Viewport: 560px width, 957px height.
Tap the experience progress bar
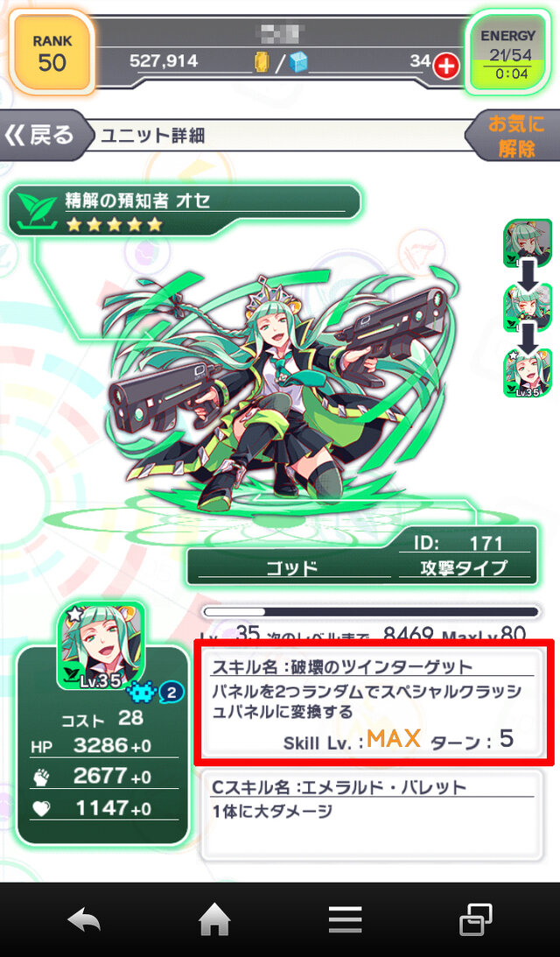tap(372, 611)
